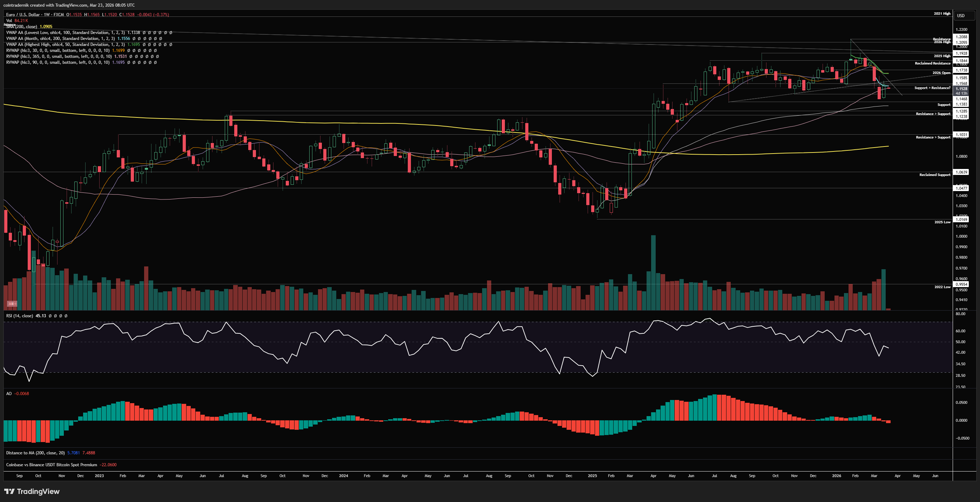
Task: Click the 2025 Low price tag 1.0169
Action: pos(961,219)
